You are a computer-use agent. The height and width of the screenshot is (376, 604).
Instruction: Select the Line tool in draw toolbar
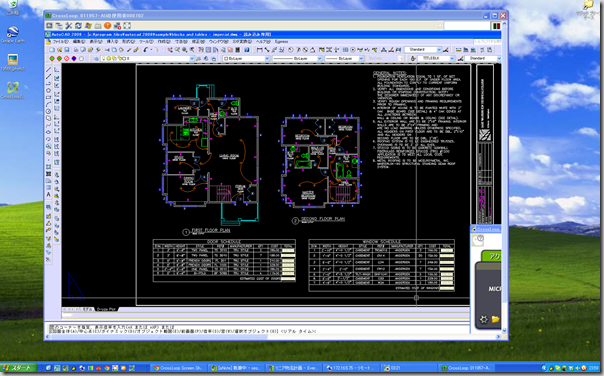(49, 70)
